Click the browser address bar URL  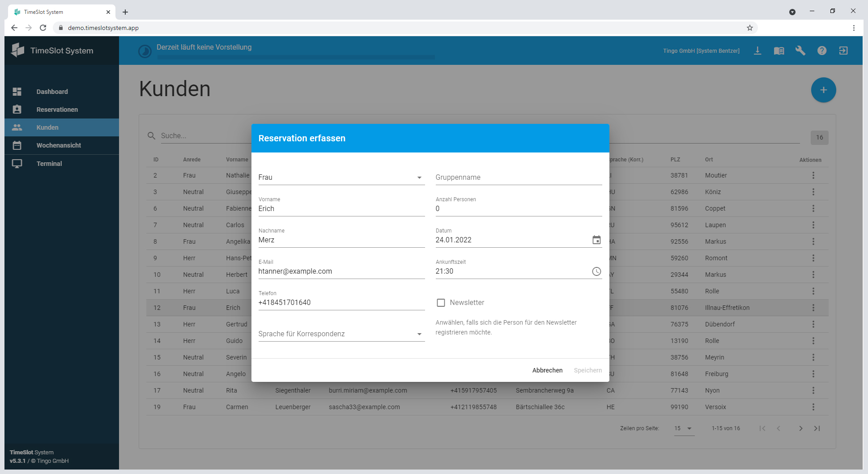pyautogui.click(x=103, y=28)
